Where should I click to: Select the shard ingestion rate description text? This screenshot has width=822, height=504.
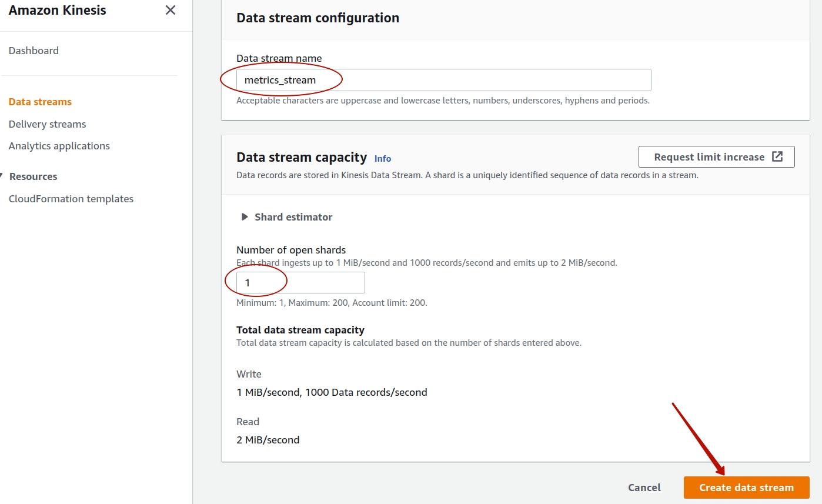[x=427, y=263]
